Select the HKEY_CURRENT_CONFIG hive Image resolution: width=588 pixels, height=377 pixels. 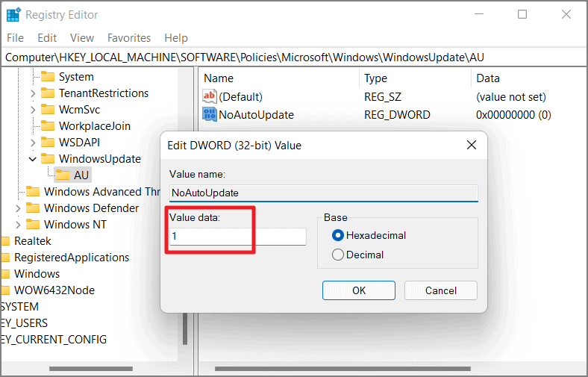coord(54,340)
